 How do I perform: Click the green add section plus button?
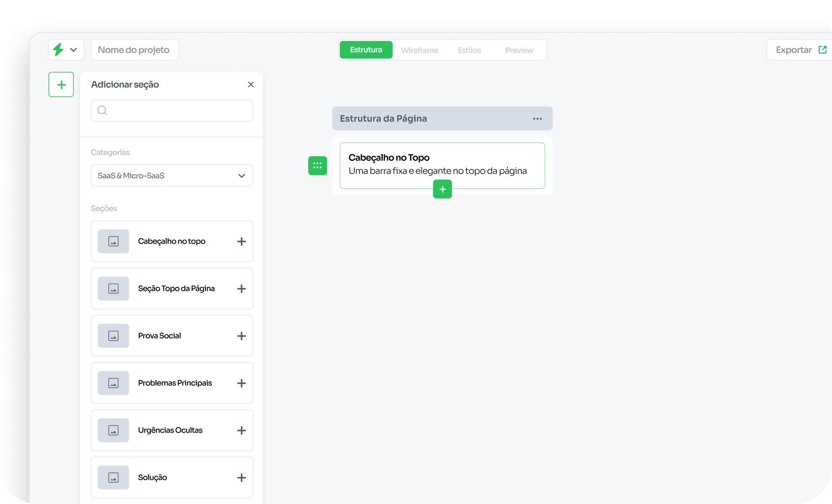pos(61,84)
